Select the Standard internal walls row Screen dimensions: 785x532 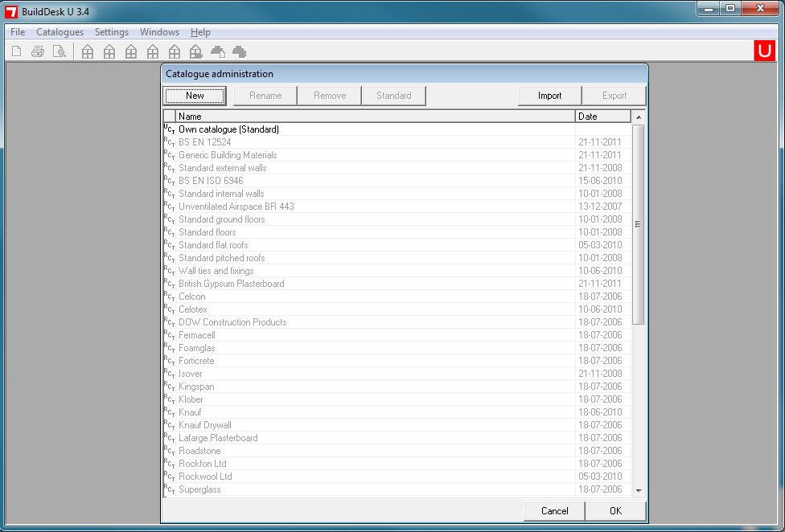coord(397,194)
